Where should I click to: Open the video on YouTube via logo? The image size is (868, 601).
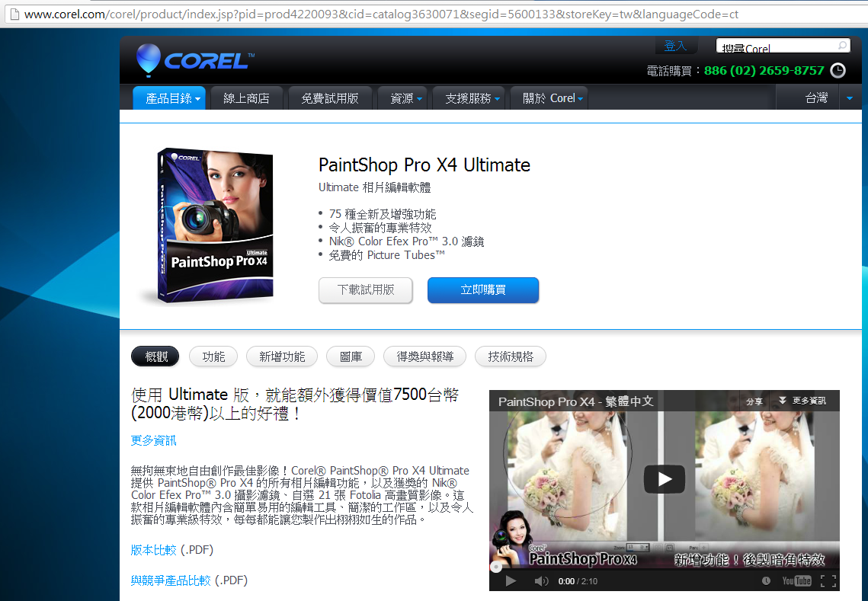(796, 580)
